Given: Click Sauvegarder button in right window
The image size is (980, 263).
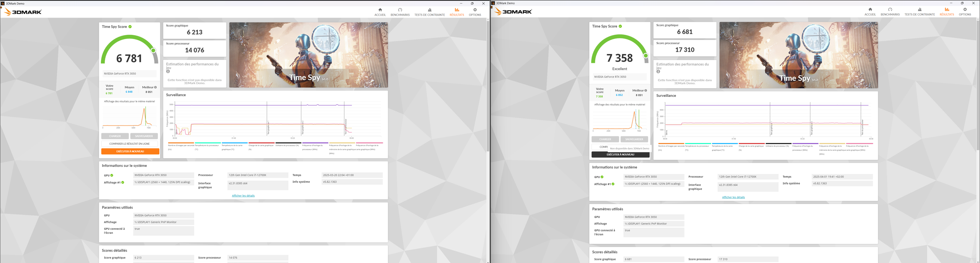Looking at the screenshot, I should [x=634, y=139].
